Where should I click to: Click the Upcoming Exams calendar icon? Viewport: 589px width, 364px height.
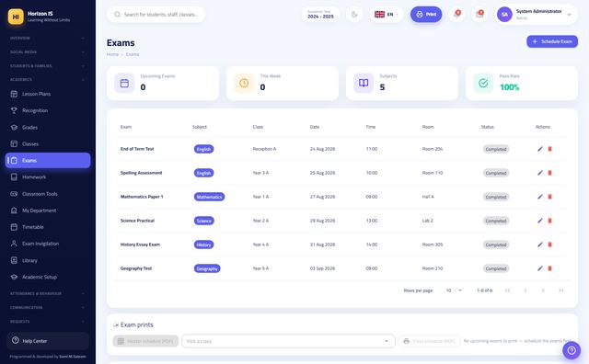tap(124, 83)
